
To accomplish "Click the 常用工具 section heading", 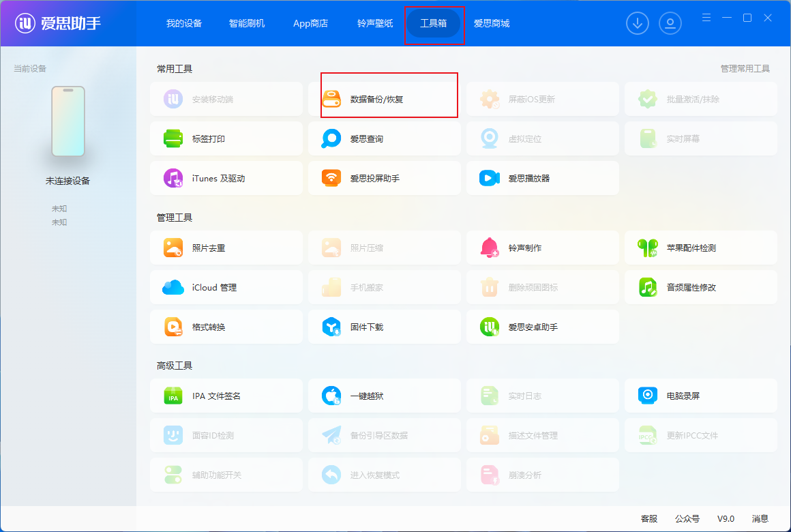I will pyautogui.click(x=175, y=69).
